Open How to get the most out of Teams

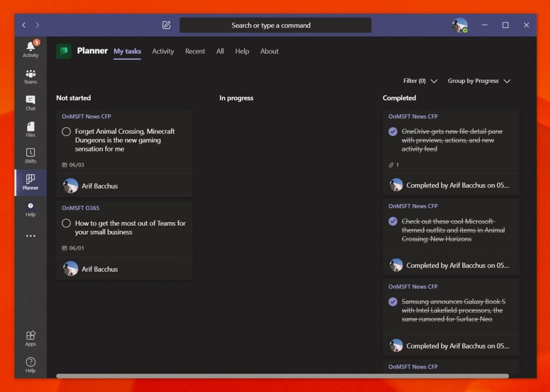pos(130,228)
